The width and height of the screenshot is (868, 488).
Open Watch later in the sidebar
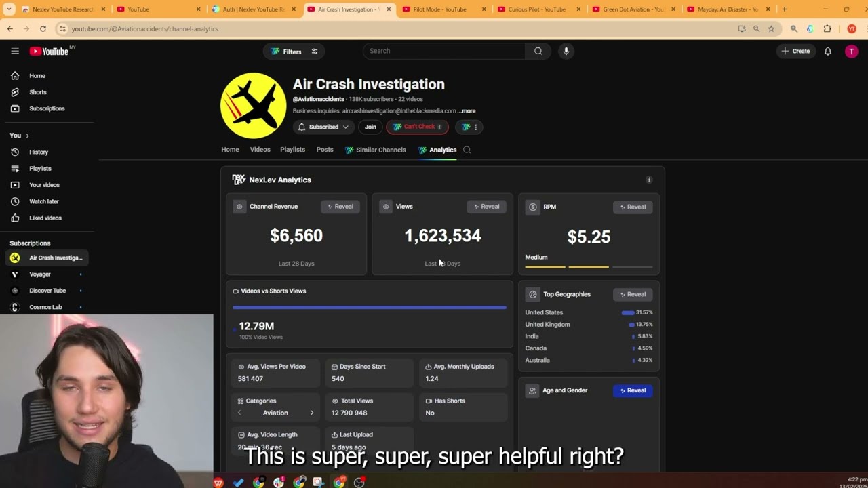pyautogui.click(x=47, y=201)
